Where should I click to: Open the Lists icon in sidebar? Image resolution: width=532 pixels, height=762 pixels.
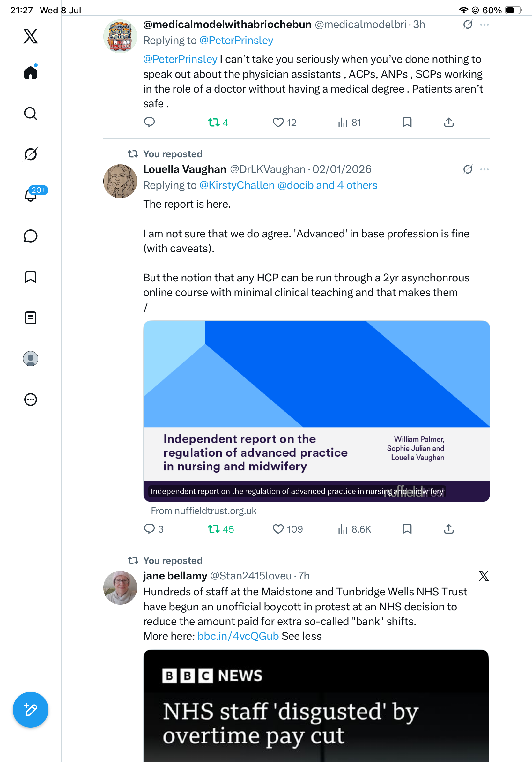[31, 318]
